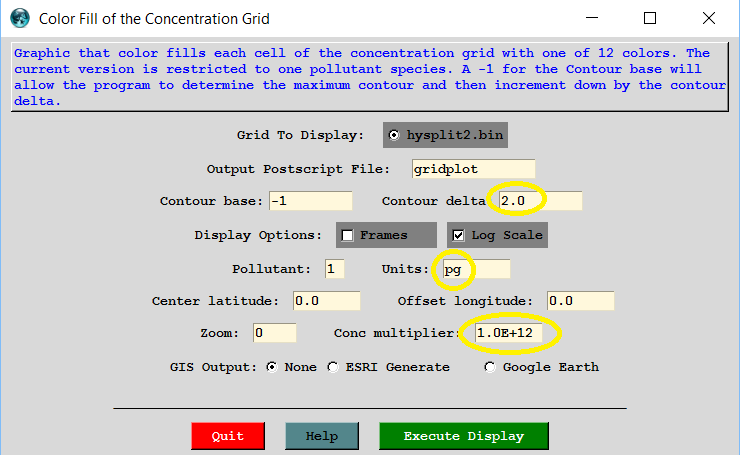Click the Output Postscript File field
The height and width of the screenshot is (455, 740).
click(x=473, y=169)
